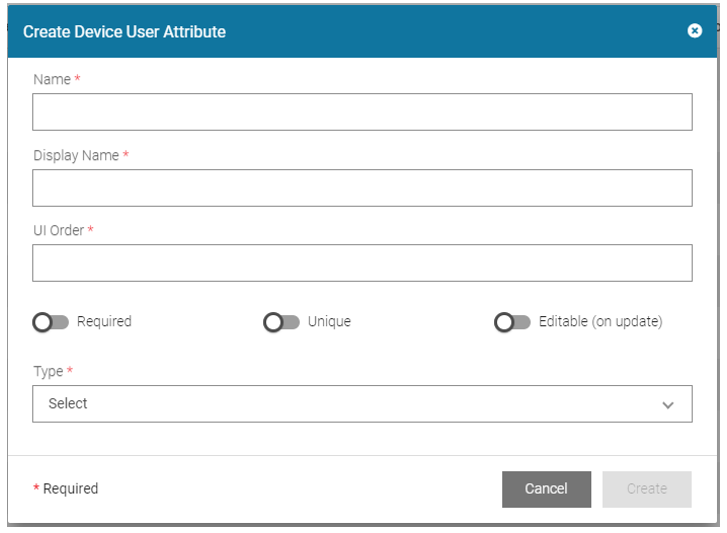The image size is (727, 533).
Task: Click the Required text beside its toggle
Action: pos(104,322)
